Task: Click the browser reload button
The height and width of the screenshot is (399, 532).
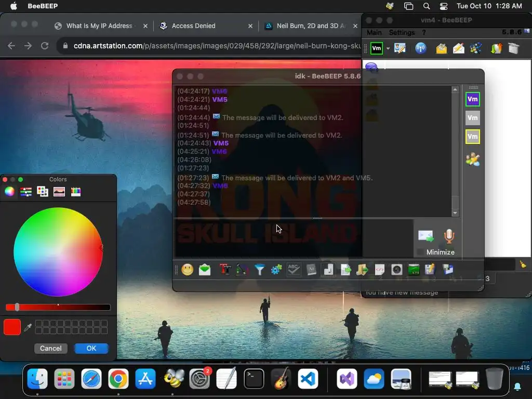Action: tap(45, 46)
